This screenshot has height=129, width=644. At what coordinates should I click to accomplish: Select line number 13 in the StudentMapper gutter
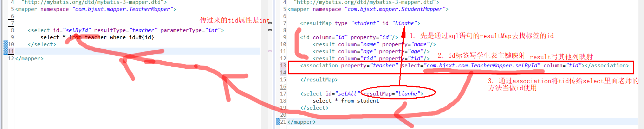pos(283,66)
